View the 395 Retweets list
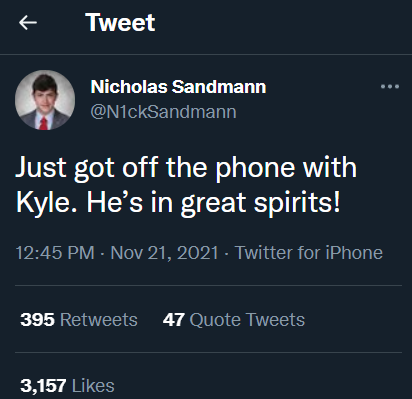 79,320
